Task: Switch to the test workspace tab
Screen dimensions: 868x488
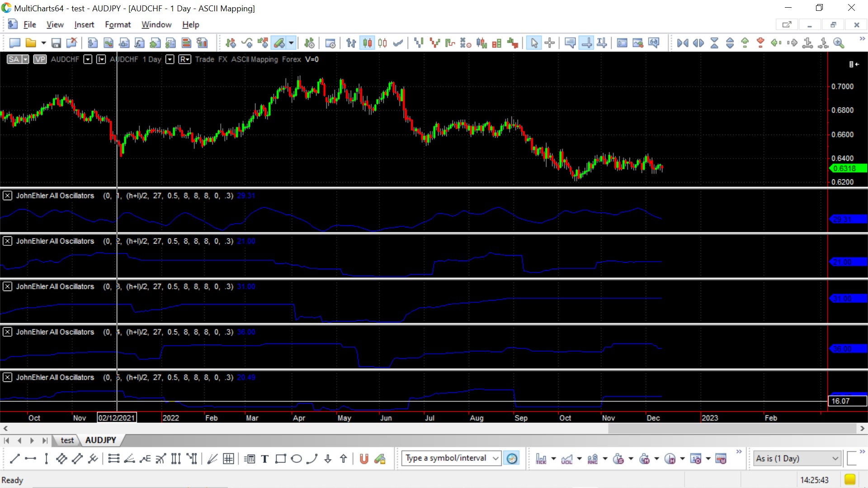Action: click(x=67, y=440)
